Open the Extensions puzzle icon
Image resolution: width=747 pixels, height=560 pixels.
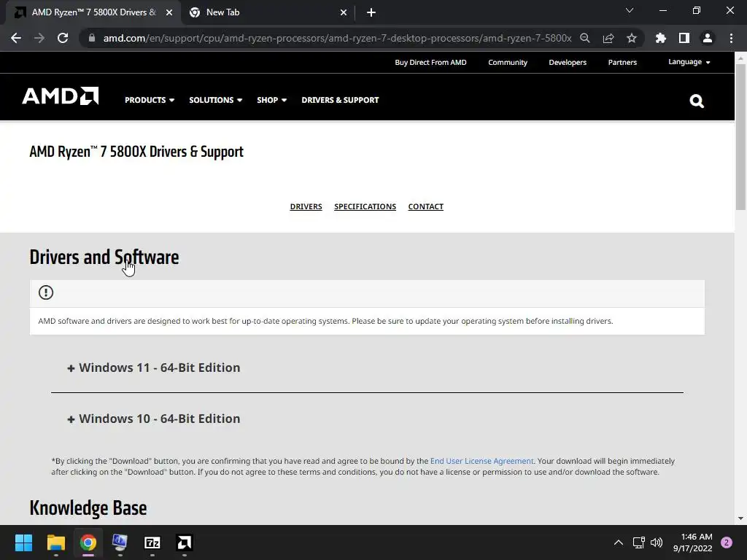[x=661, y=38]
